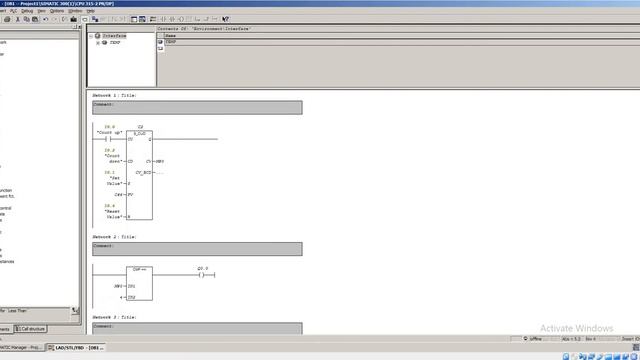The width and height of the screenshot is (640, 360).
Task: Pin the left overview panel
Action: coord(75,27)
